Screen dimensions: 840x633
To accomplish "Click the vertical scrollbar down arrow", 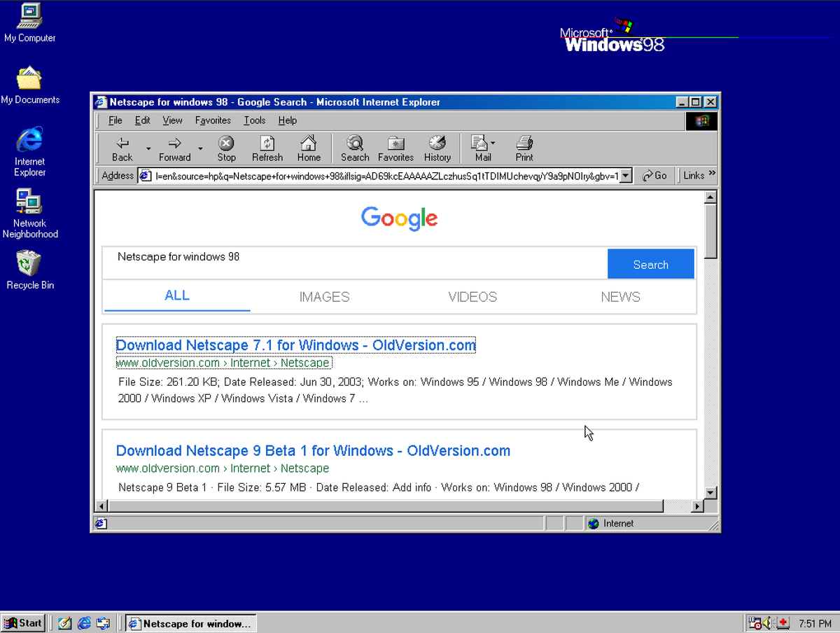I will (710, 492).
